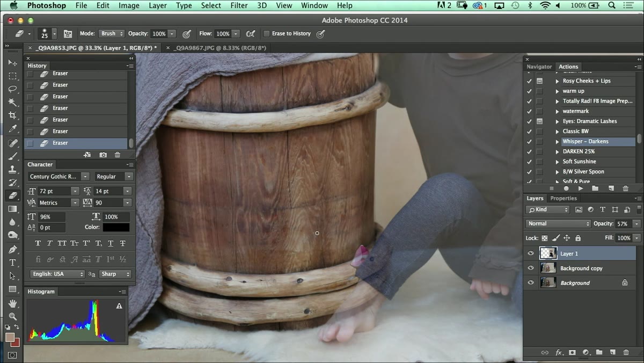Open the Layer menu
Image resolution: width=644 pixels, height=363 pixels.
coord(157,5)
